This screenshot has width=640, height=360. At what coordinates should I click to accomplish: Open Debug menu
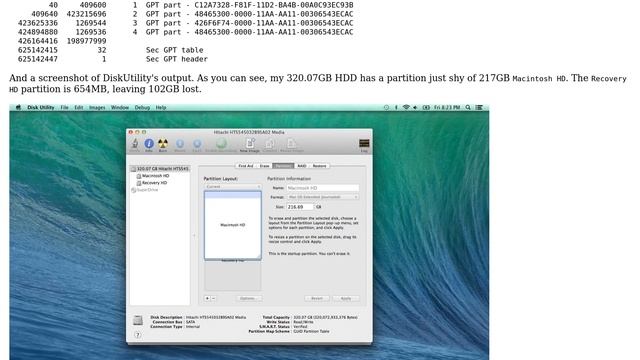click(x=142, y=107)
